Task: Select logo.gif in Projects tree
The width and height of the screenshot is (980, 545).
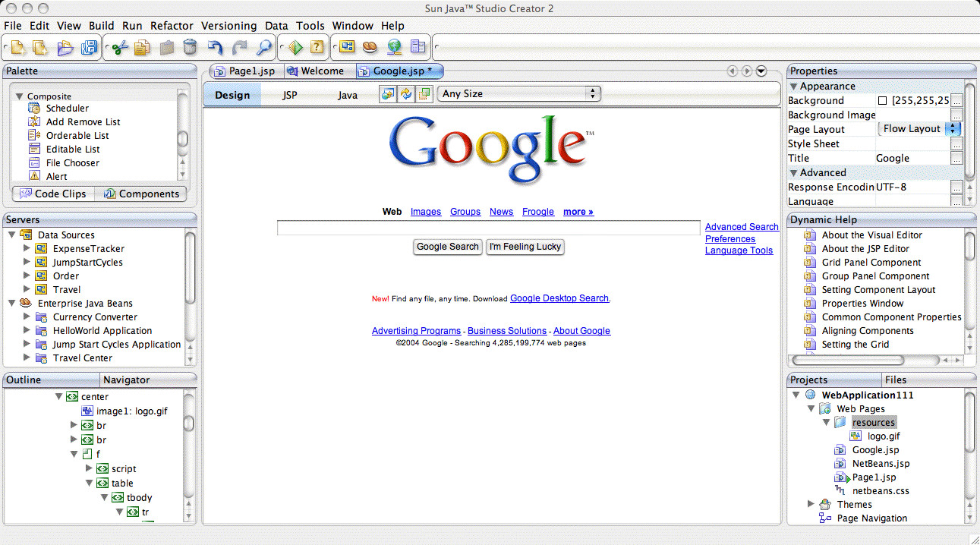Action: coord(884,436)
